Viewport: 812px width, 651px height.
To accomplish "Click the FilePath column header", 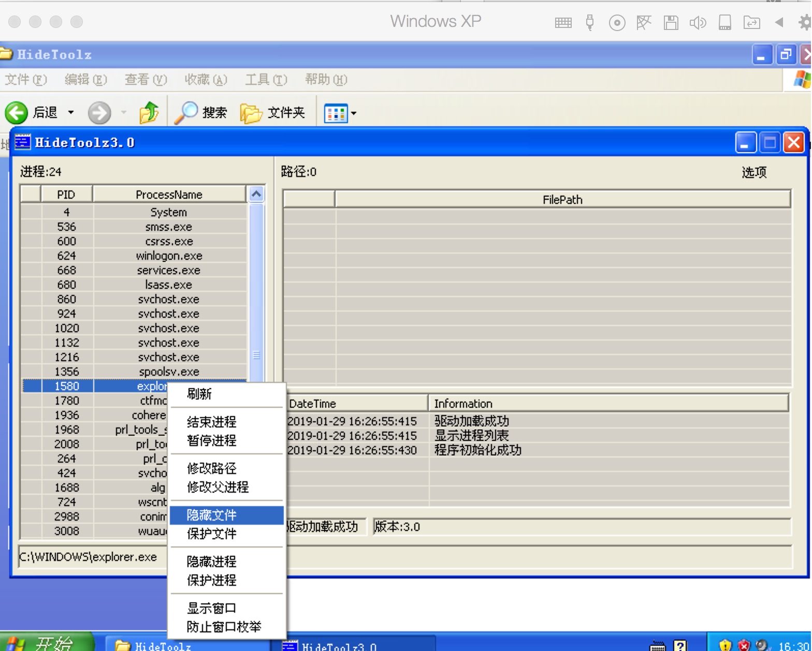I will (x=563, y=200).
